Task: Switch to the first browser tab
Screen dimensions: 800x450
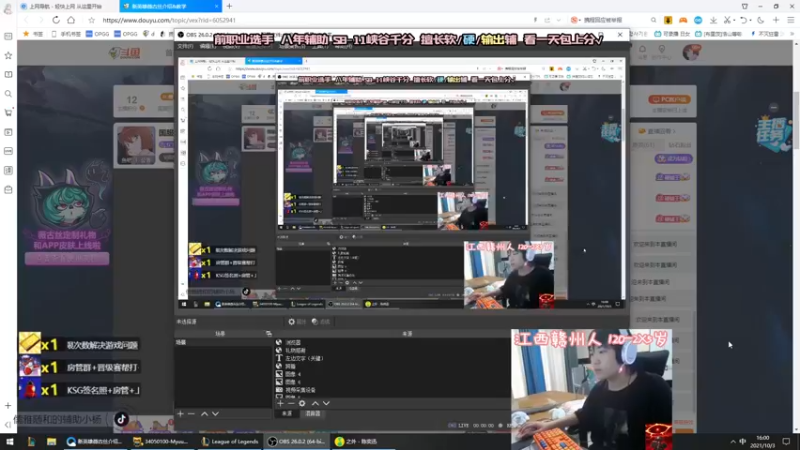Action: click(x=65, y=6)
